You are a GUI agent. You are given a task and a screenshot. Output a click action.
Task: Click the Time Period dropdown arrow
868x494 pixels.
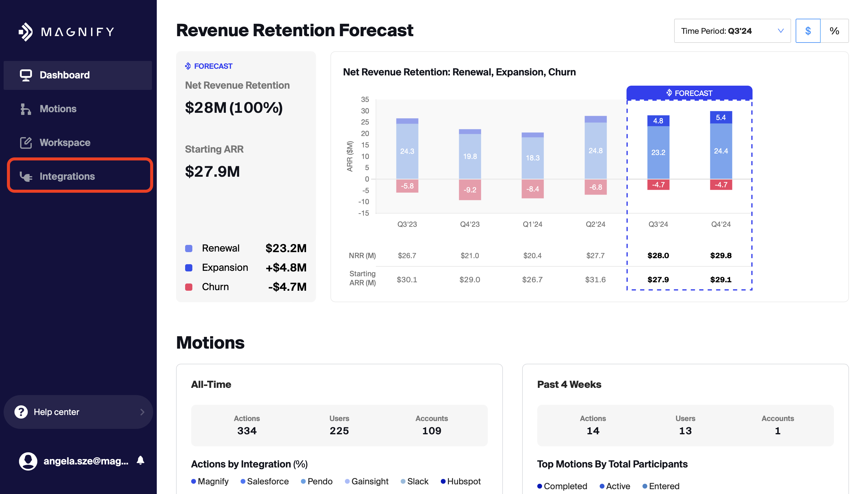[781, 31]
